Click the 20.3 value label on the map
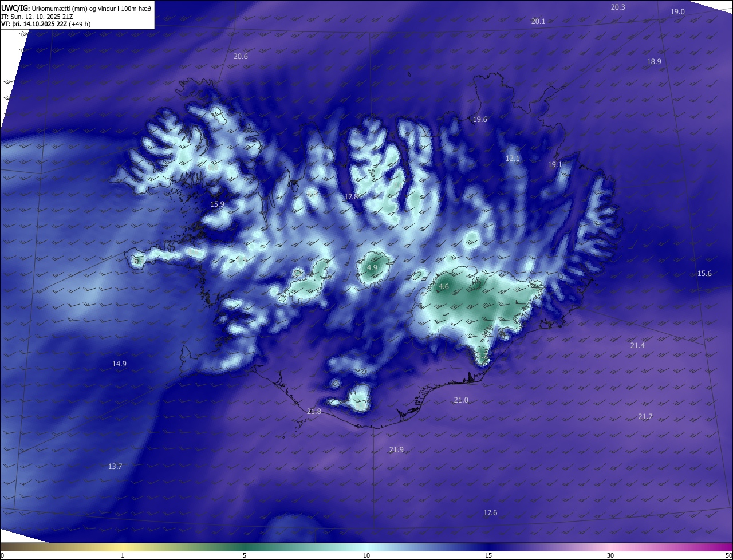This screenshot has height=560, width=733. click(x=618, y=7)
